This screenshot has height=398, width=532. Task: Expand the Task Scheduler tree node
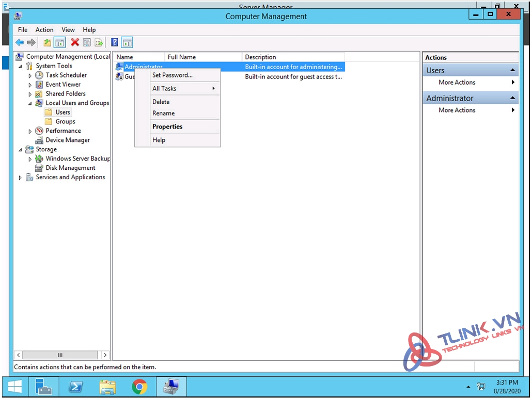click(30, 75)
